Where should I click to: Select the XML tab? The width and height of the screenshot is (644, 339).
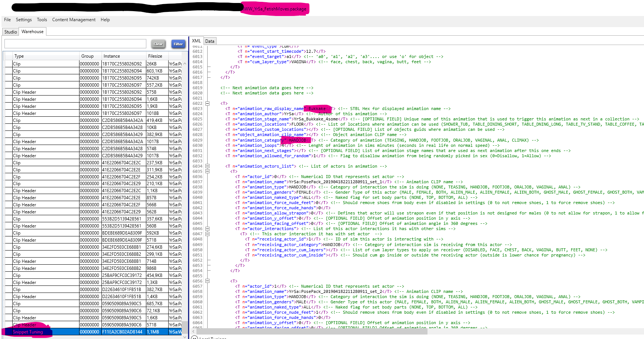coord(196,41)
